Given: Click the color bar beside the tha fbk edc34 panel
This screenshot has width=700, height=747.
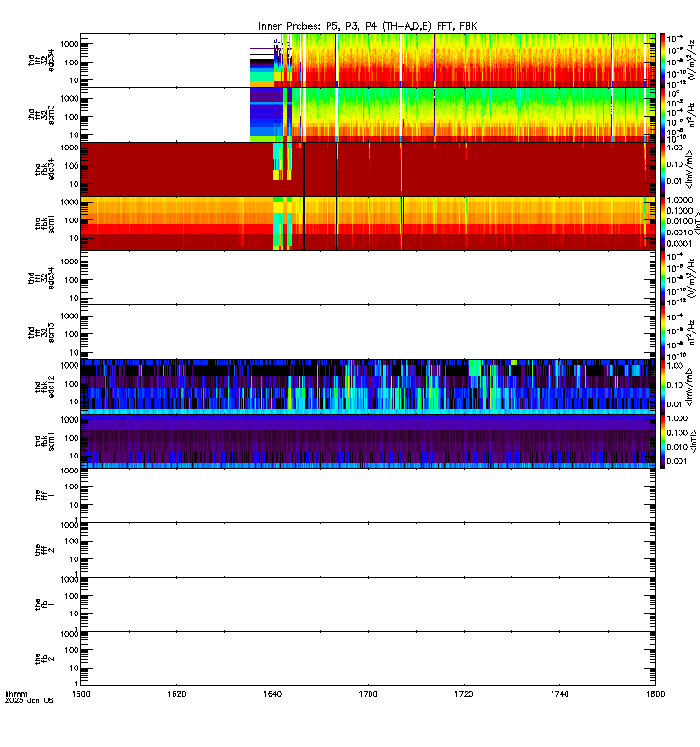Looking at the screenshot, I should point(663,169).
